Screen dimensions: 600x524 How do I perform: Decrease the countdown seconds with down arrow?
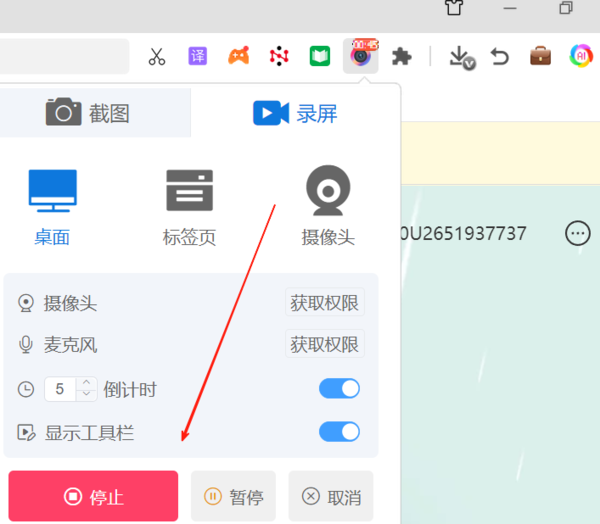[86, 394]
